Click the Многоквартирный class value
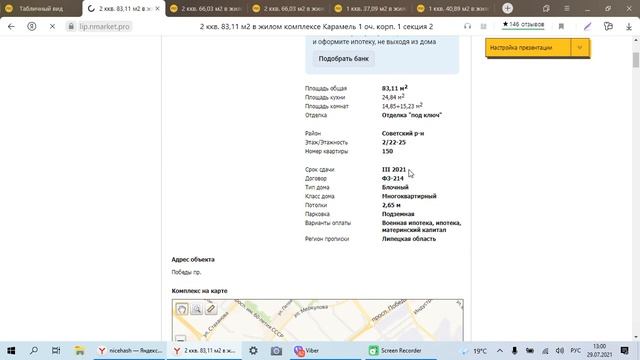 tap(409, 196)
